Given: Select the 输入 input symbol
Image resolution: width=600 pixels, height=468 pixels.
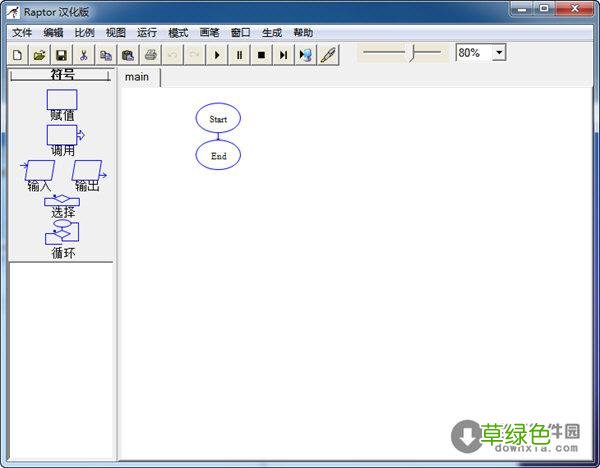Looking at the screenshot, I should tap(40, 172).
